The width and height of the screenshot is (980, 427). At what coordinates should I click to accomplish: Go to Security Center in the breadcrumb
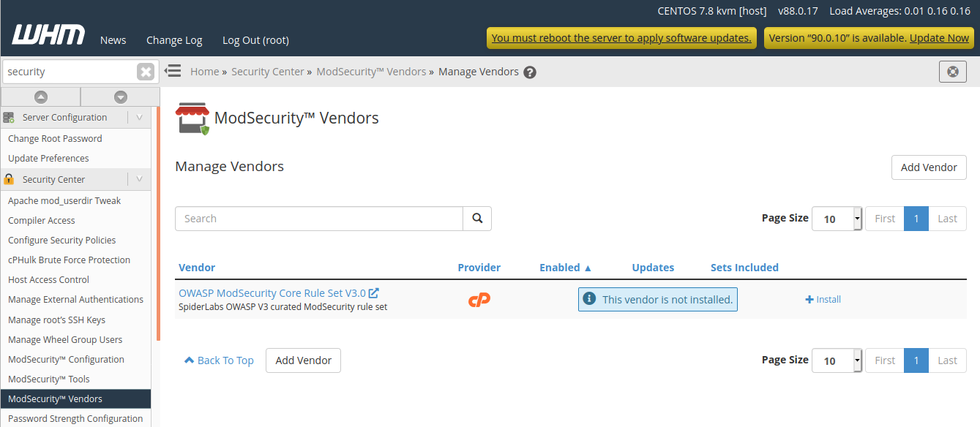tap(268, 72)
